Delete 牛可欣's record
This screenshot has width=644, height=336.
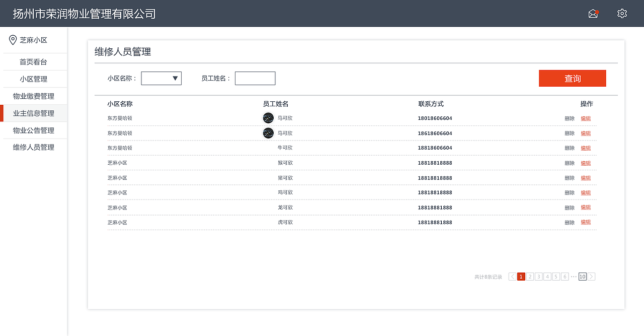tap(570, 148)
